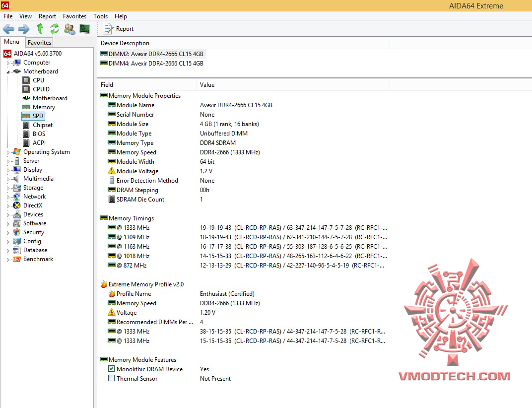Open the Favorites menu
The image size is (532, 408).
click(x=74, y=16)
